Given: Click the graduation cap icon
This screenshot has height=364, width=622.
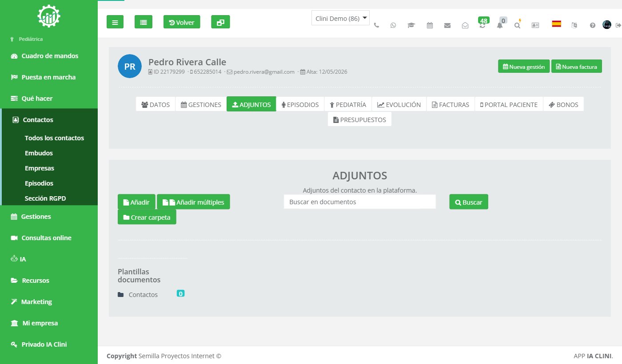Looking at the screenshot, I should click(411, 25).
